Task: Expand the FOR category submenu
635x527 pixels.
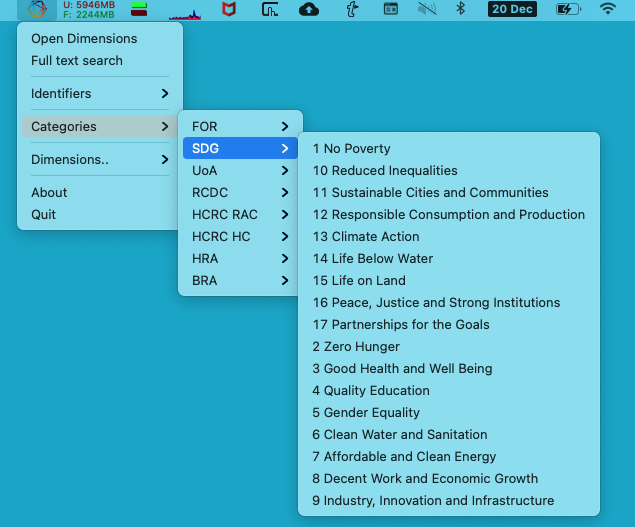Action: [x=240, y=126]
